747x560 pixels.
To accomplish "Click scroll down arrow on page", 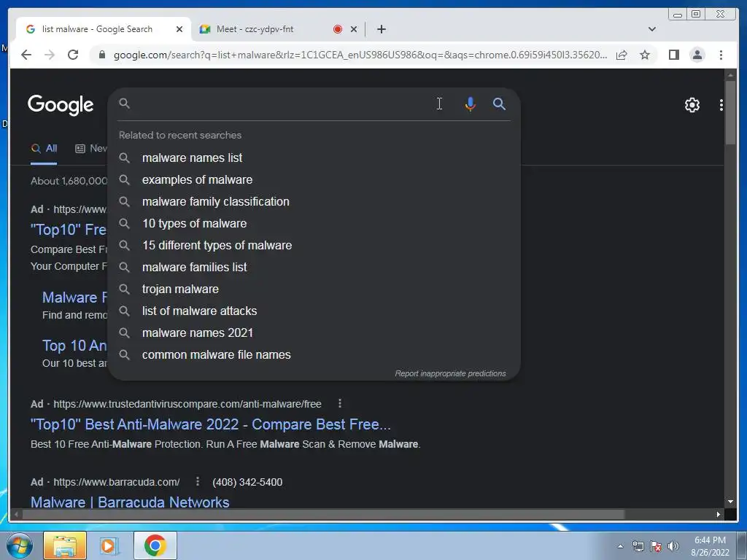I will (730, 502).
